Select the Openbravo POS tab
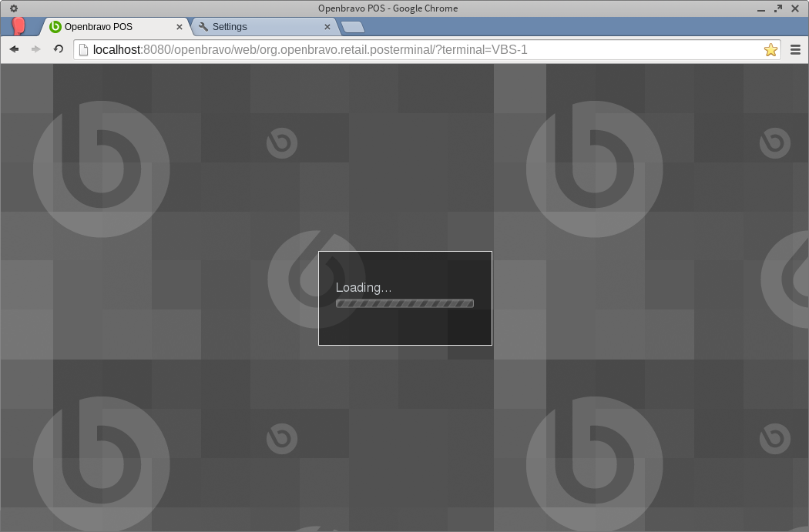The height and width of the screenshot is (532, 809). [x=108, y=27]
